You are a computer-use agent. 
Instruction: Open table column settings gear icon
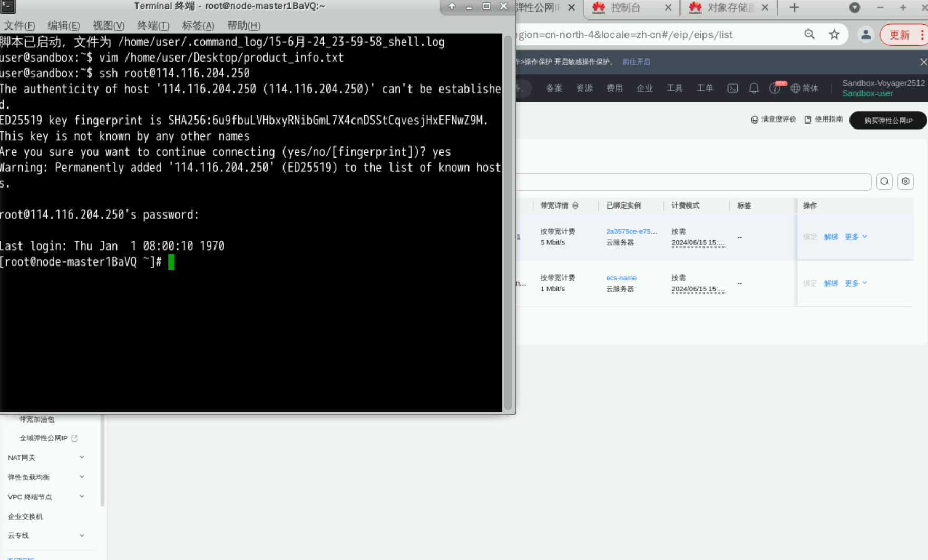[x=905, y=182]
